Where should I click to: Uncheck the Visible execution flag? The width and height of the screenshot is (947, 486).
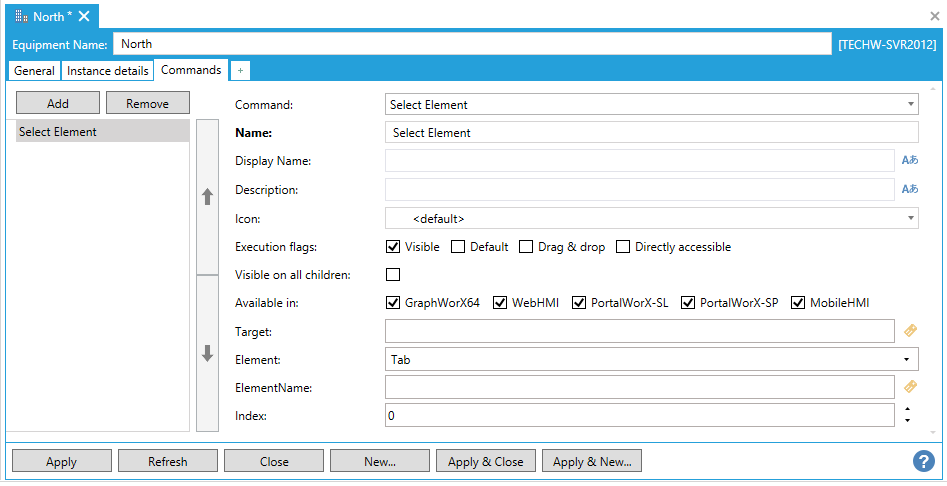[x=393, y=247]
